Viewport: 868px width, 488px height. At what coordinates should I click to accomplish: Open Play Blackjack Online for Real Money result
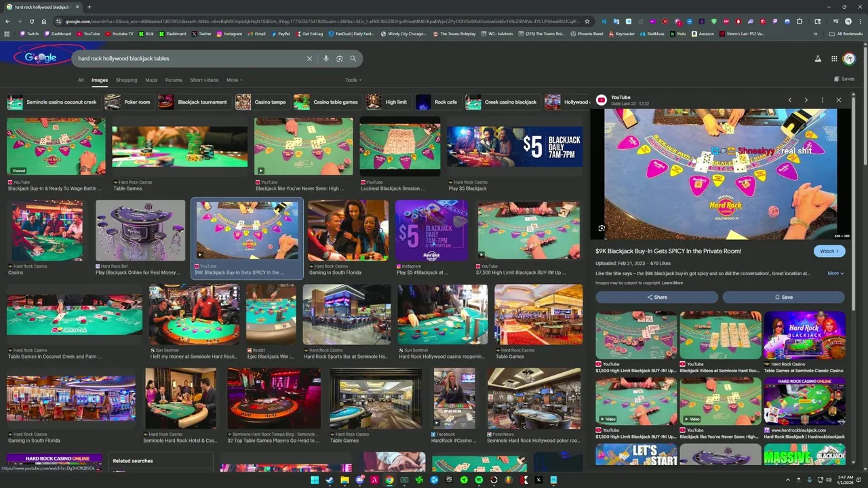coord(140,230)
